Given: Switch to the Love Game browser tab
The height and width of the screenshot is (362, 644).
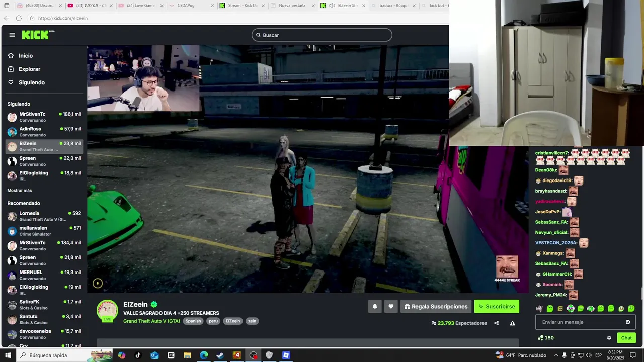Looking at the screenshot, I should 140,6.
